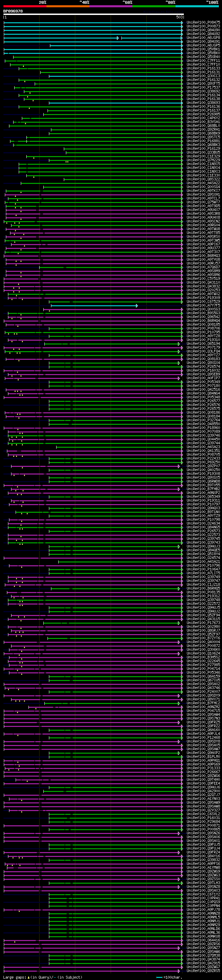The height and width of the screenshot is (980, 222).
Task: Select the UniRef100_Q38693 label
Action: click(203, 103)
